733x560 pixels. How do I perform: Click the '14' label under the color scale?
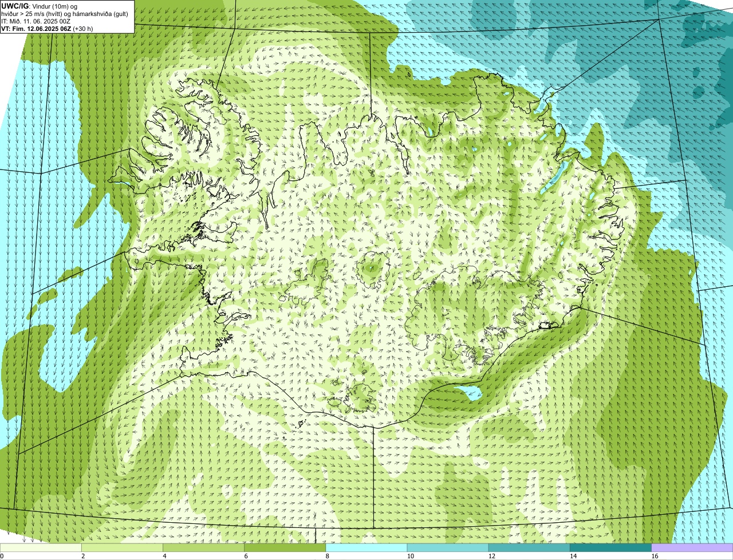(x=573, y=556)
